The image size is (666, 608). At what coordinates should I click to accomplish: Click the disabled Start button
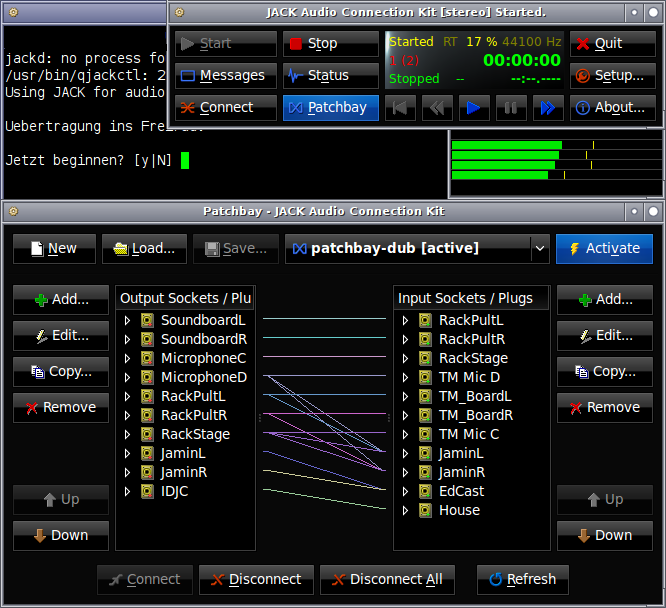tap(226, 43)
